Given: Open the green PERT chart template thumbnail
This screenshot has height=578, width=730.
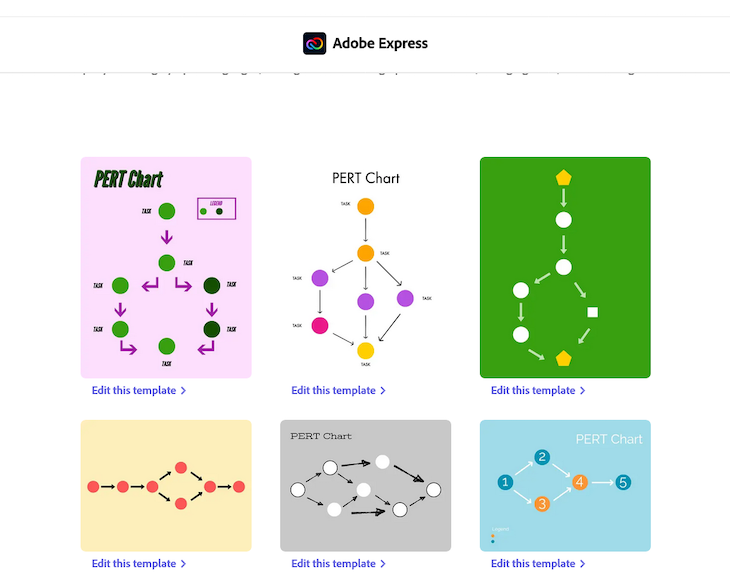Looking at the screenshot, I should pos(565,268).
